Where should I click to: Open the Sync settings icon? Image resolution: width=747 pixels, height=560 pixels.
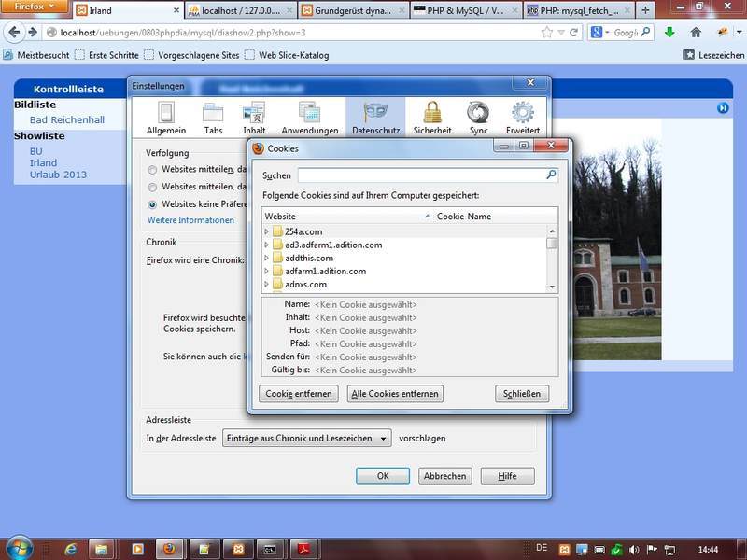[478, 114]
